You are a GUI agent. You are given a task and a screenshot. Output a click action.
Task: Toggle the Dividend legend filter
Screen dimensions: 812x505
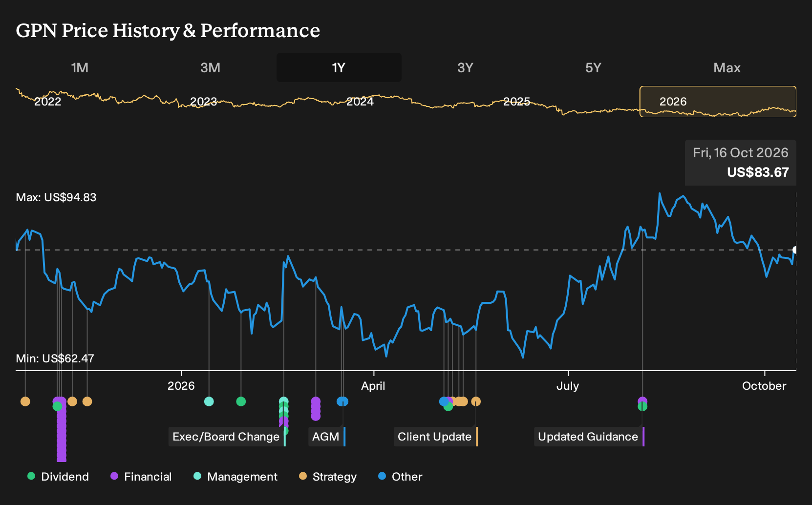click(58, 477)
